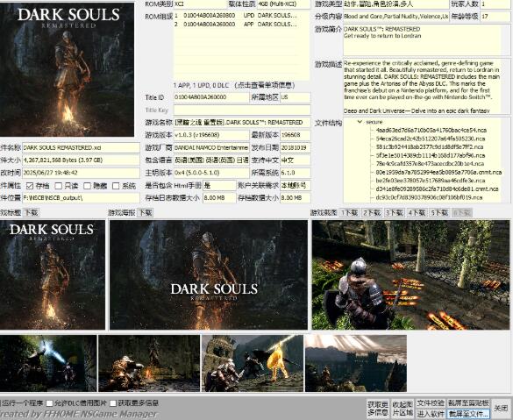Select dc93c0cf7d8390378906c08f106bf019.nca in tree
The height and width of the screenshot is (420, 513).
click(429, 197)
